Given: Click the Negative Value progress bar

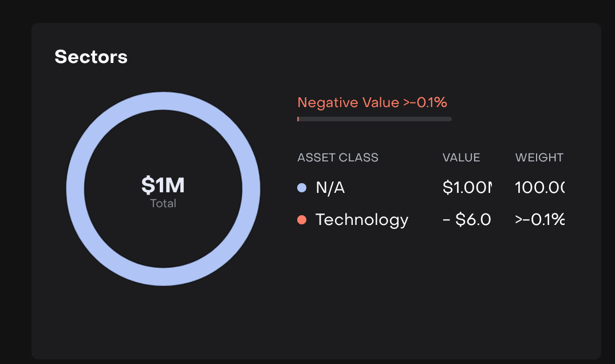Looking at the screenshot, I should click(374, 119).
